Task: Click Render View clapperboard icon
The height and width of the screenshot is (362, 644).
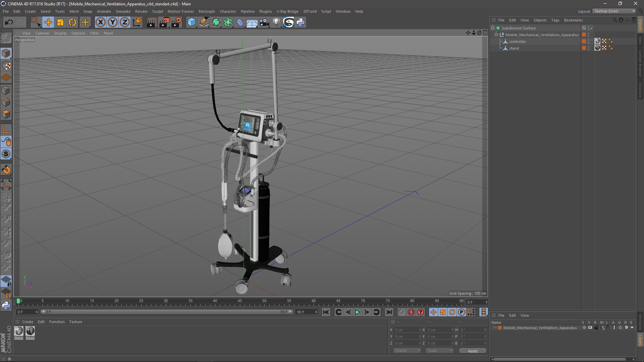Action: click(x=152, y=22)
